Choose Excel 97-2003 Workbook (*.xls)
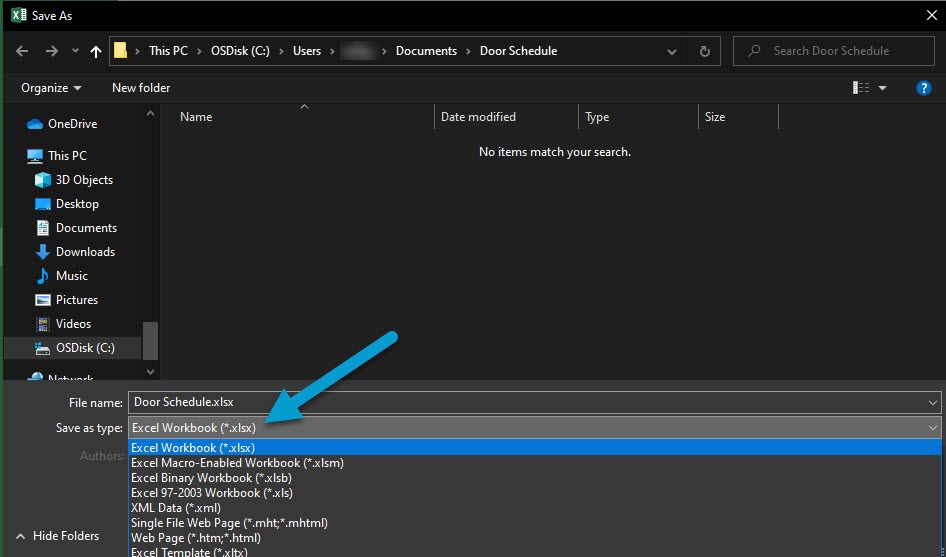 tap(535, 493)
